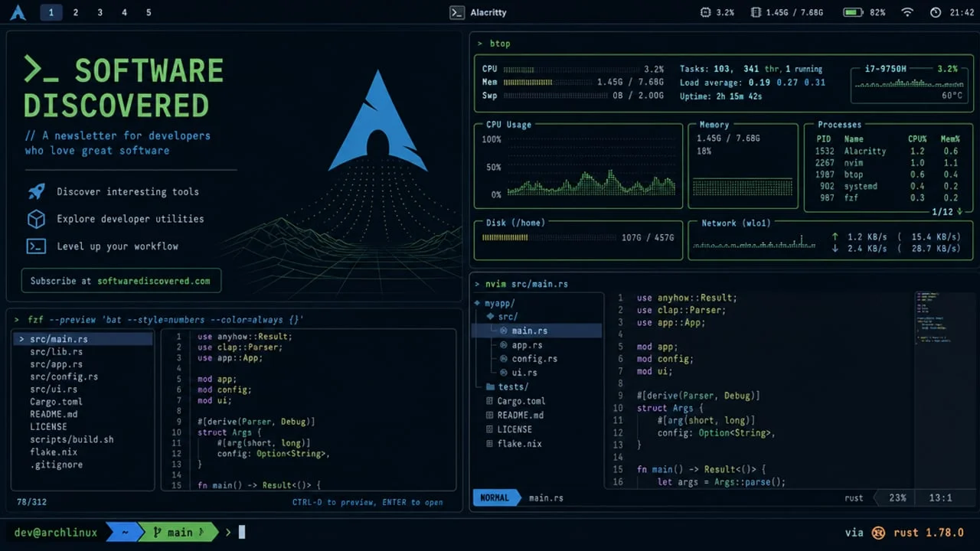Image resolution: width=980 pixels, height=551 pixels.
Task: Select Cargo.toml in the nvim file tree
Action: 521,401
